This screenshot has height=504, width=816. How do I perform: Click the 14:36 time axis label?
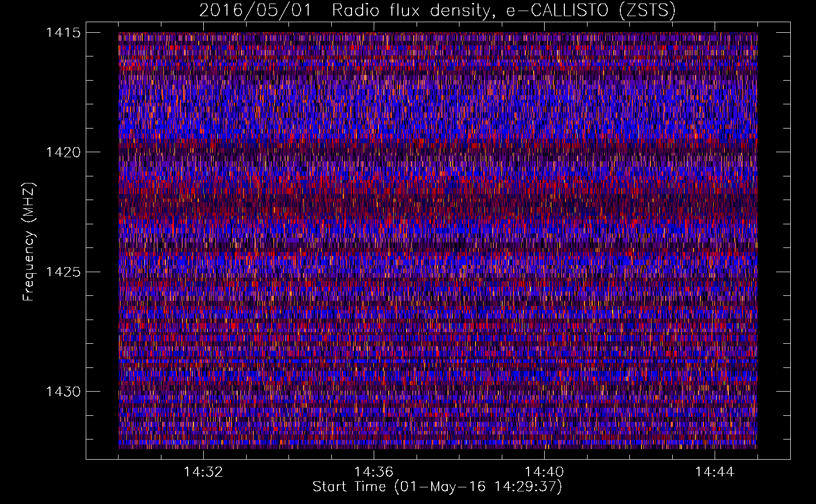pos(374,472)
